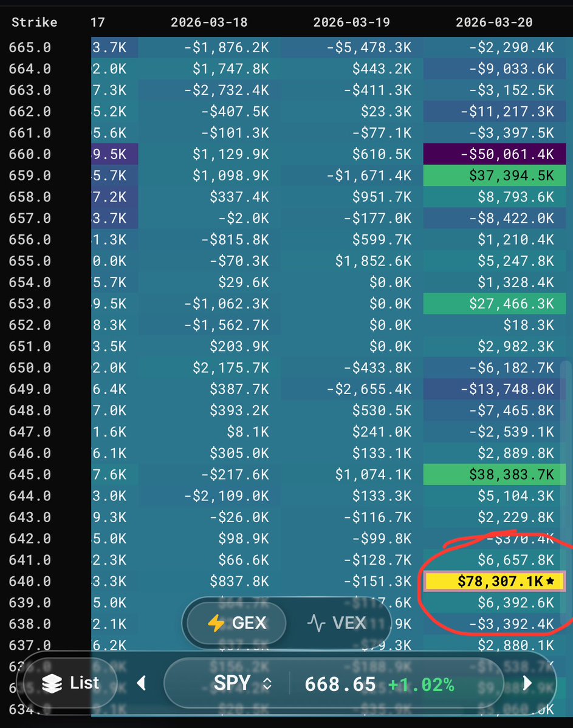This screenshot has height=728, width=573.
Task: Select the $37,394.5K cell
Action: [495, 175]
